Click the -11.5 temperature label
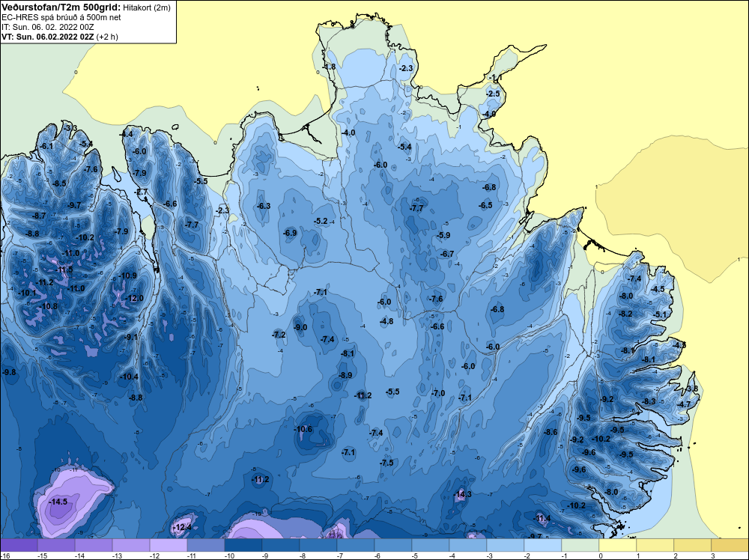The image size is (749, 560). tap(64, 270)
